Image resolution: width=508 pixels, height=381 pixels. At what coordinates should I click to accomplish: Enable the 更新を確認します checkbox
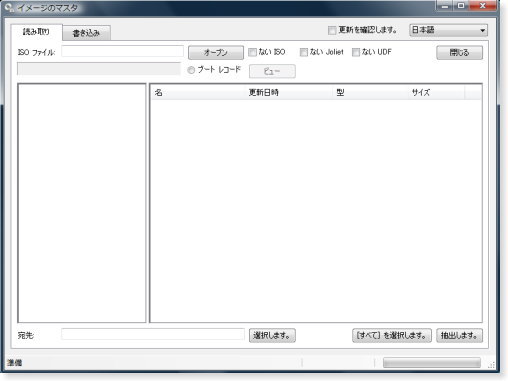332,30
